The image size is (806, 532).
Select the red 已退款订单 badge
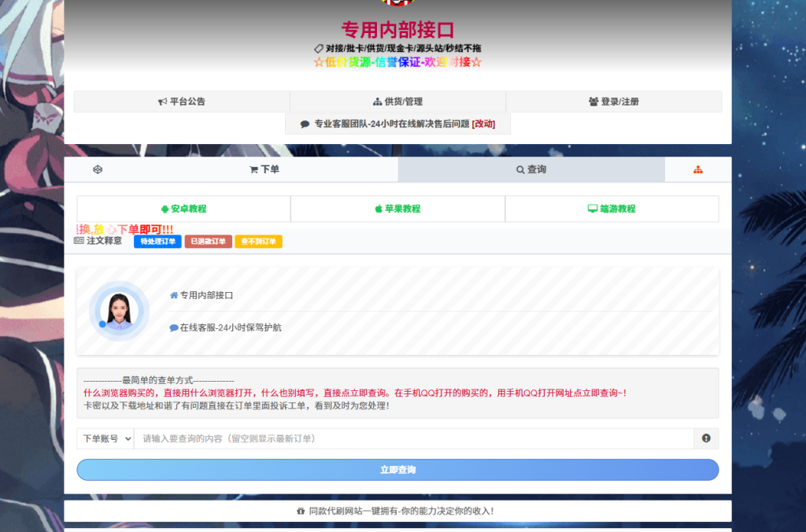tap(207, 242)
